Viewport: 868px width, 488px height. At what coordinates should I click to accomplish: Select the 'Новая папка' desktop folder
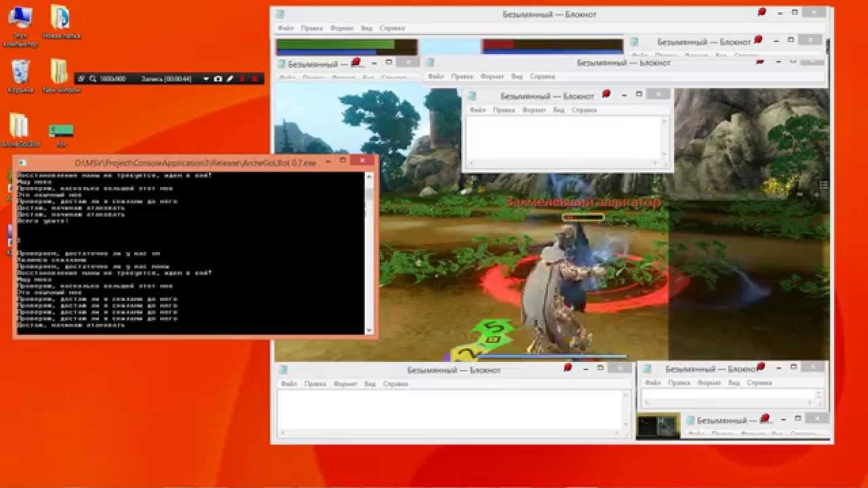[x=60, y=22]
